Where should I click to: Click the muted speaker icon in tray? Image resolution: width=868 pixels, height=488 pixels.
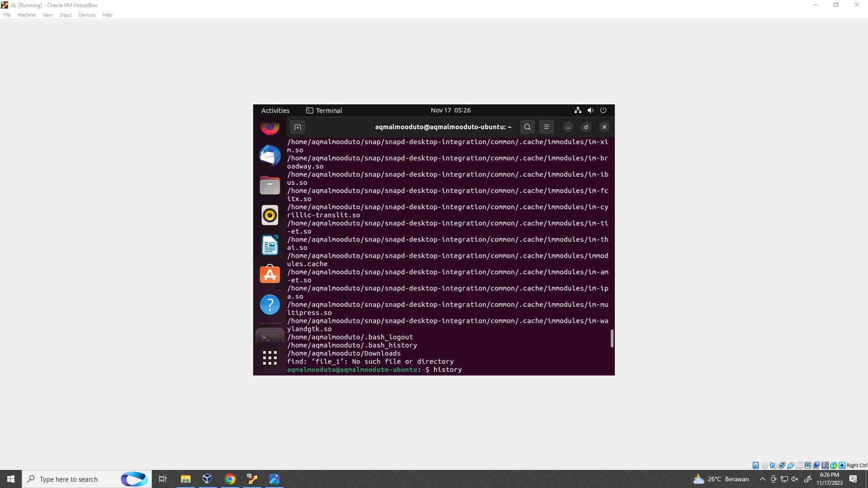coord(795,479)
